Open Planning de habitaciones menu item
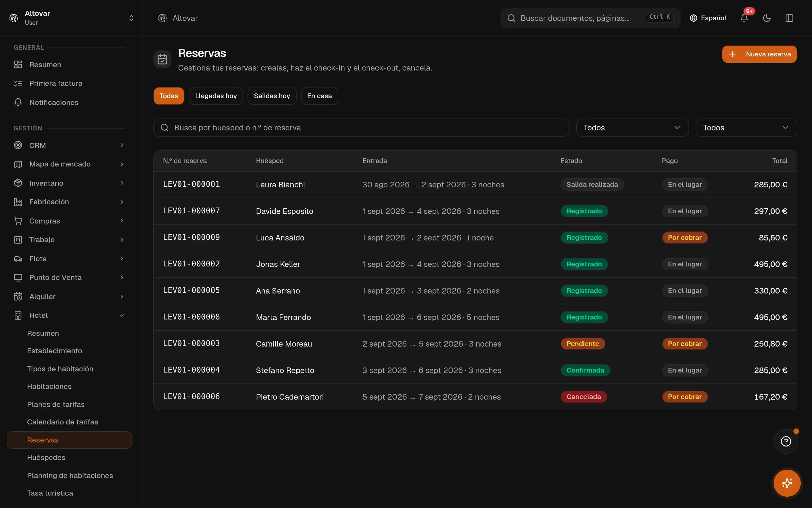812x508 pixels. (70, 476)
